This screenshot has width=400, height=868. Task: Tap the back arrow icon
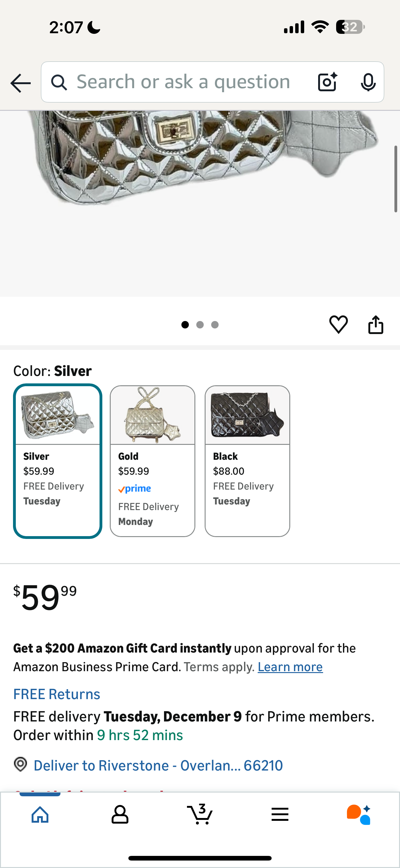pyautogui.click(x=20, y=83)
